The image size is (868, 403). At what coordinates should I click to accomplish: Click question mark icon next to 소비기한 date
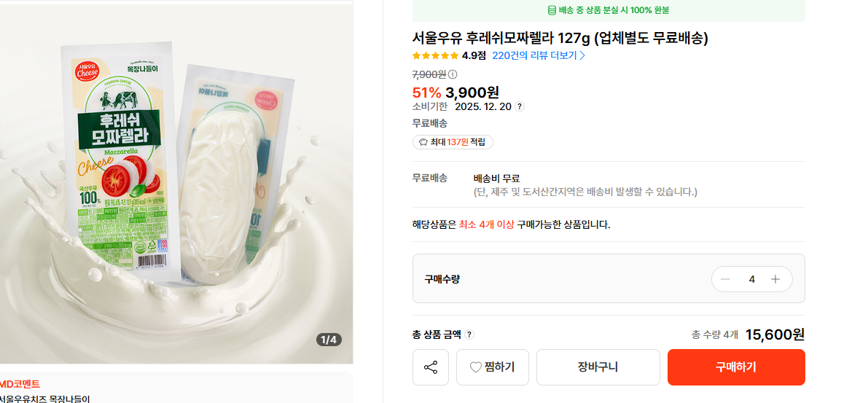point(519,106)
